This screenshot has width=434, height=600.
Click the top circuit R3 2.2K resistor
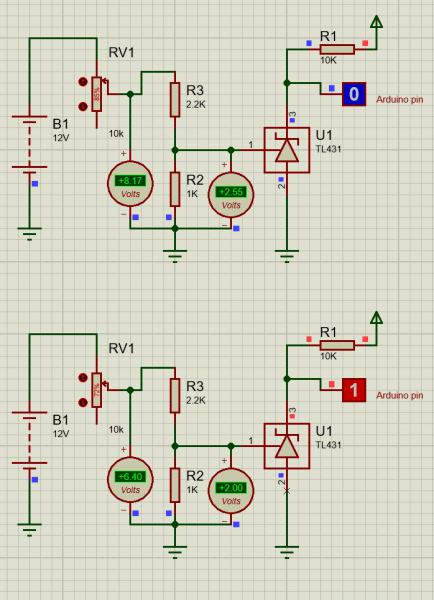(175, 99)
